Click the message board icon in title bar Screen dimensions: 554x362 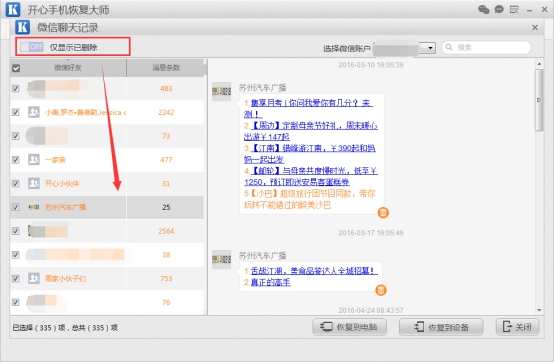point(514,10)
